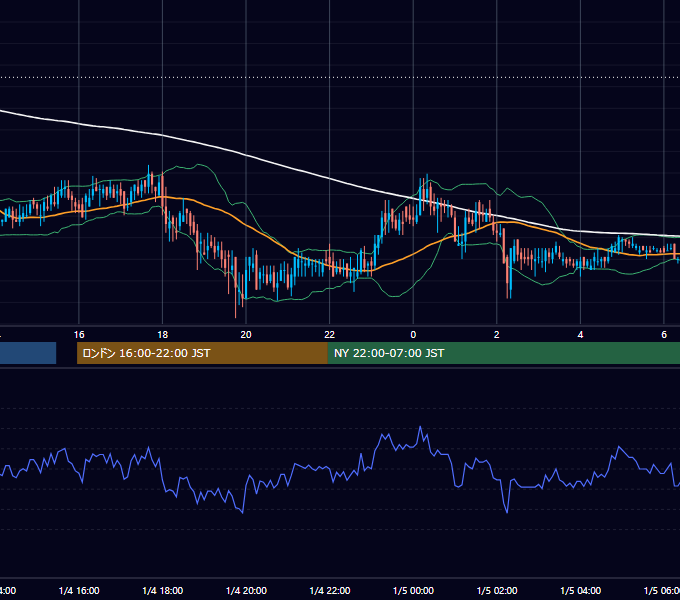
Task: Click the 1/4 22:00 date label
Action: [x=330, y=590]
